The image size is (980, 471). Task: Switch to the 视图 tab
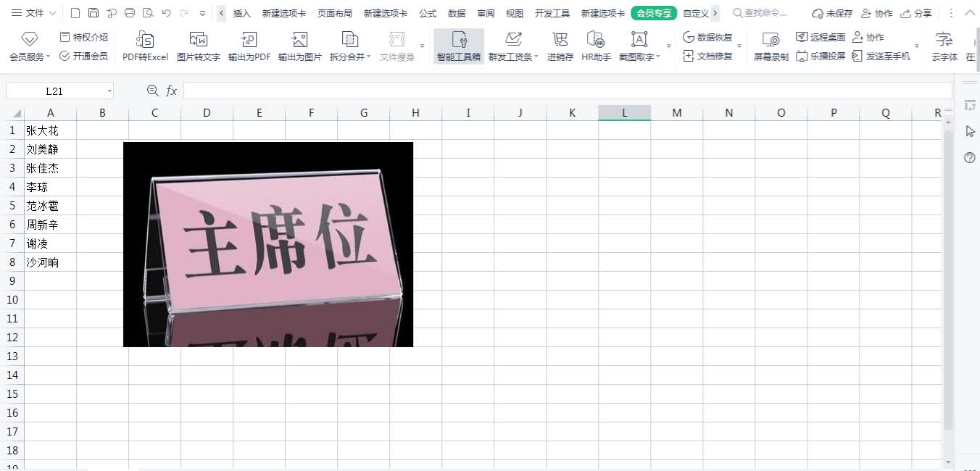515,13
